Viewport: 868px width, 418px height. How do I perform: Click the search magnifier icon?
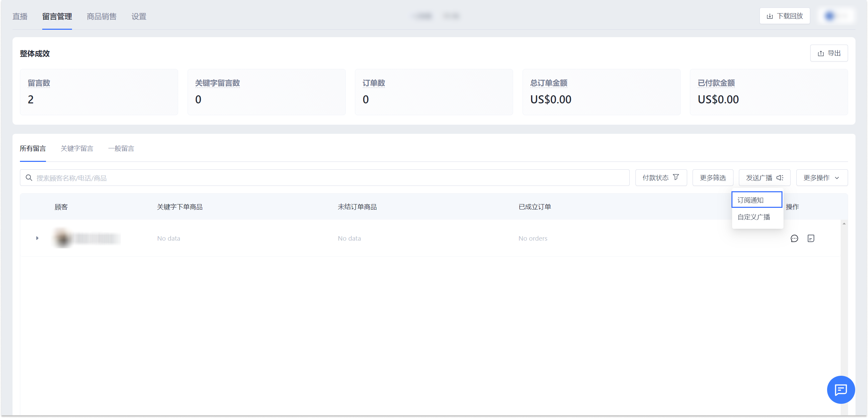click(x=29, y=178)
